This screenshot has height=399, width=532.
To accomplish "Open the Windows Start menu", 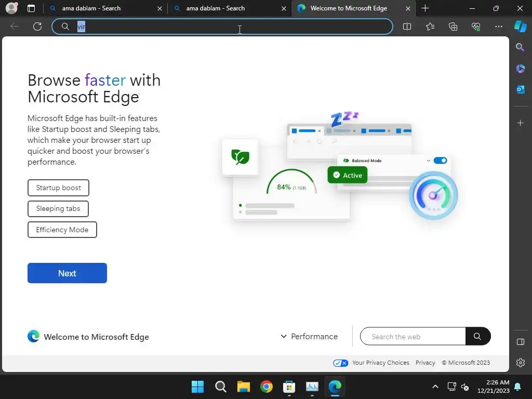I will click(x=197, y=387).
